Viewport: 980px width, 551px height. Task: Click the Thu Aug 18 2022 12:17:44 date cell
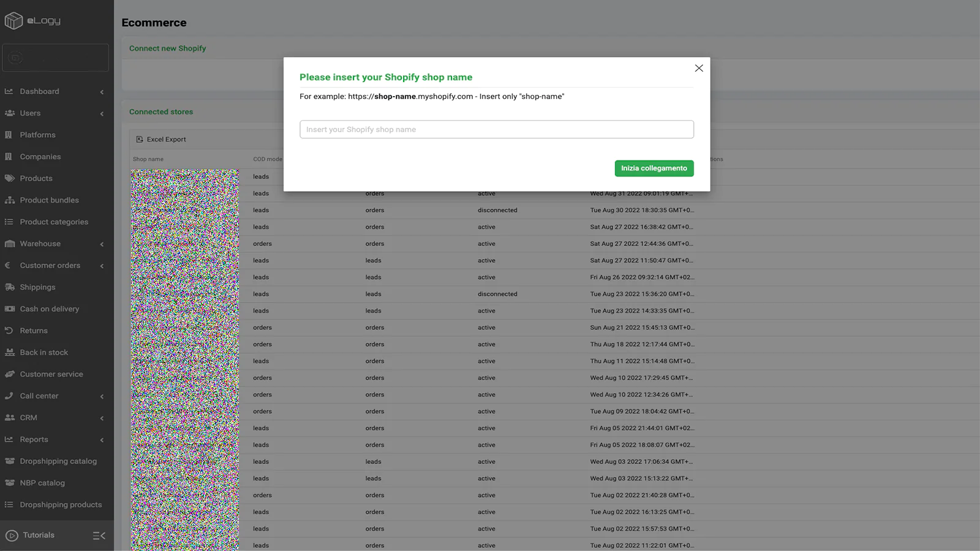(x=642, y=345)
